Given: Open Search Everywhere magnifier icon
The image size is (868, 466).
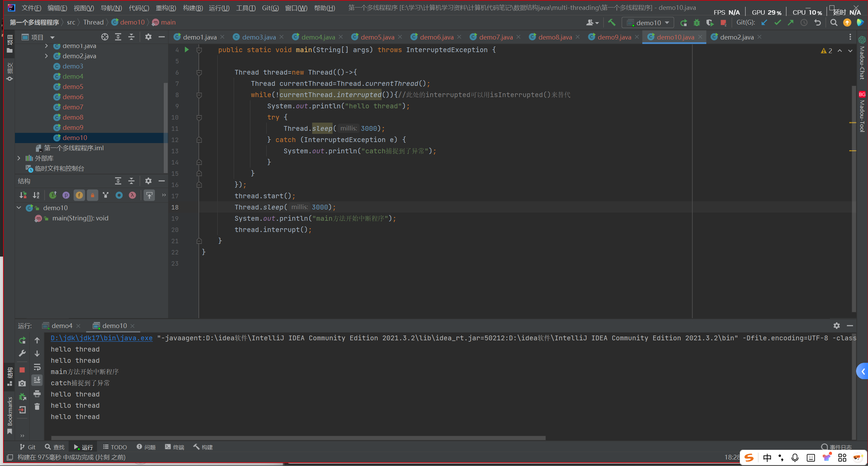Looking at the screenshot, I should point(834,22).
